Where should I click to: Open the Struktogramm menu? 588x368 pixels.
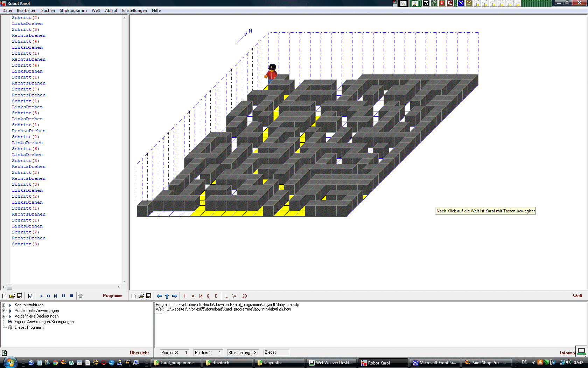pyautogui.click(x=73, y=11)
